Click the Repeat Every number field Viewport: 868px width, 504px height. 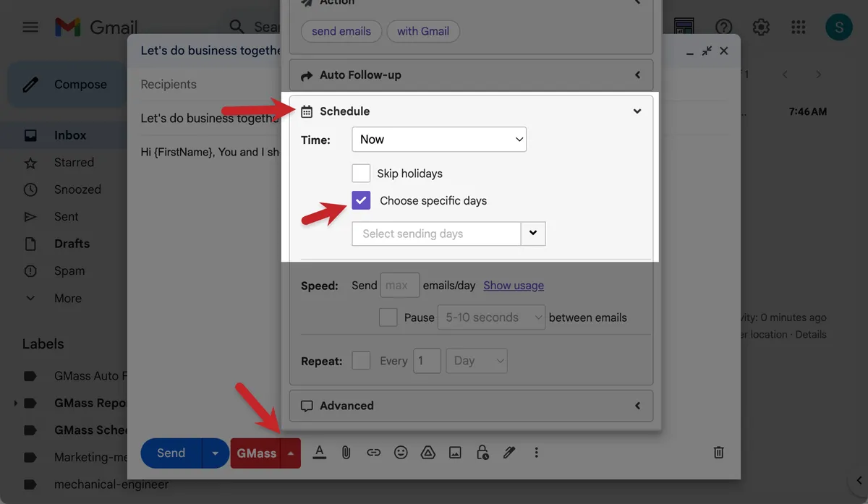(427, 360)
